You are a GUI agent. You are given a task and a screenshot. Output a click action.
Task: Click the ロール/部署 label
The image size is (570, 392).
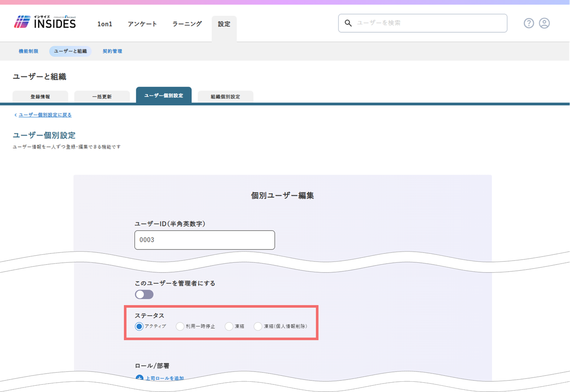(153, 366)
